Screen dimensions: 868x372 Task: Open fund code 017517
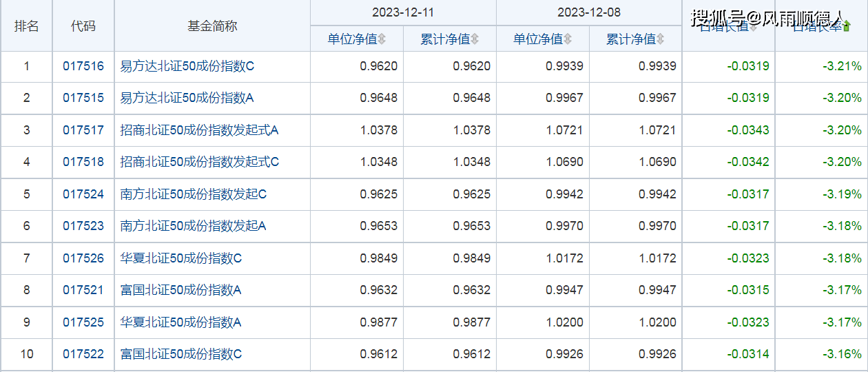click(x=83, y=130)
